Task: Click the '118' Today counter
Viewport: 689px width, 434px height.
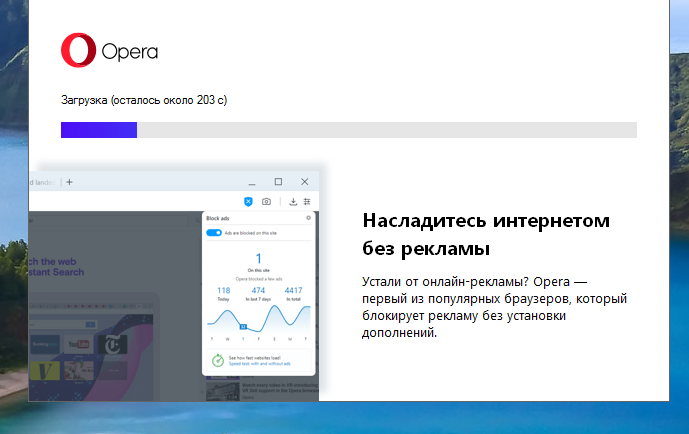Action: [x=224, y=290]
